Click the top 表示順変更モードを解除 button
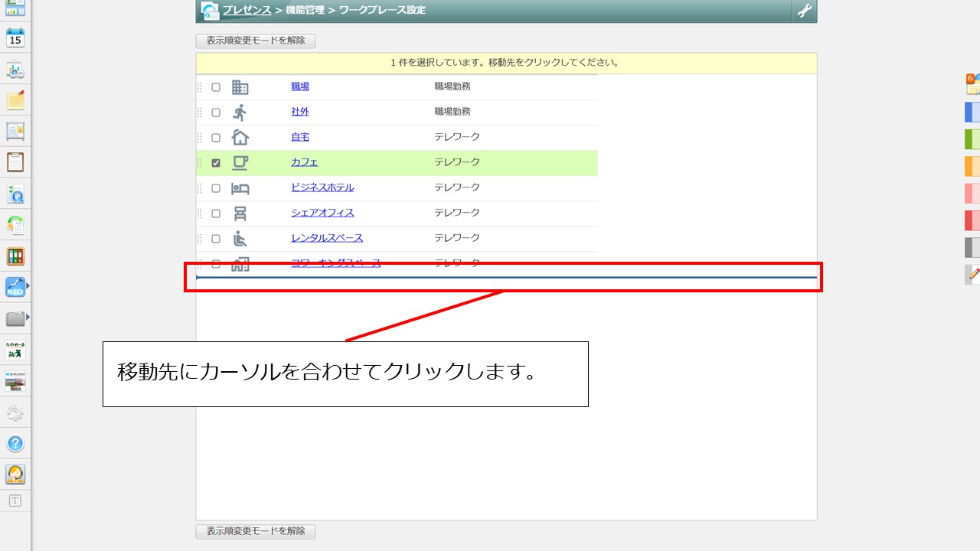980x551 pixels. pyautogui.click(x=255, y=41)
